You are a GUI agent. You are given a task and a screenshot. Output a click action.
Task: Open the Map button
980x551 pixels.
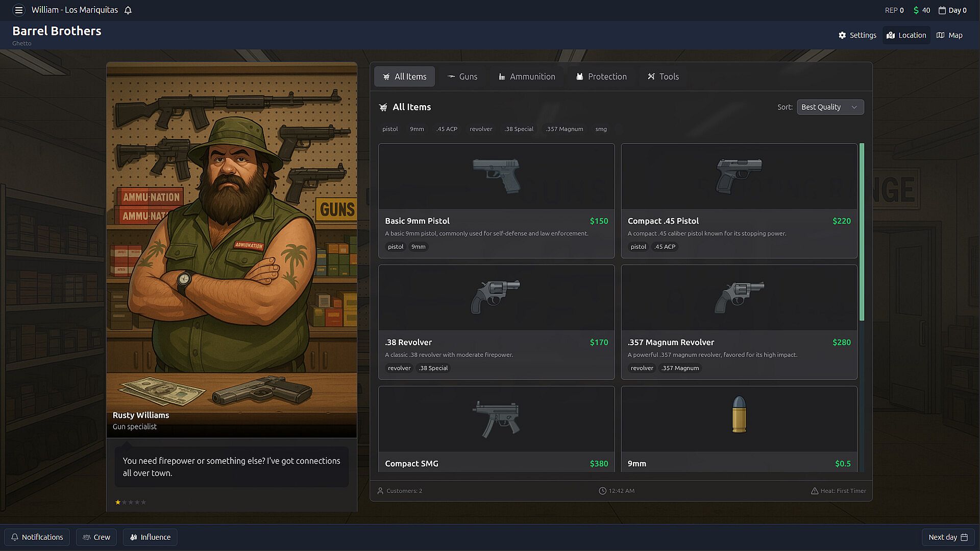click(x=949, y=35)
